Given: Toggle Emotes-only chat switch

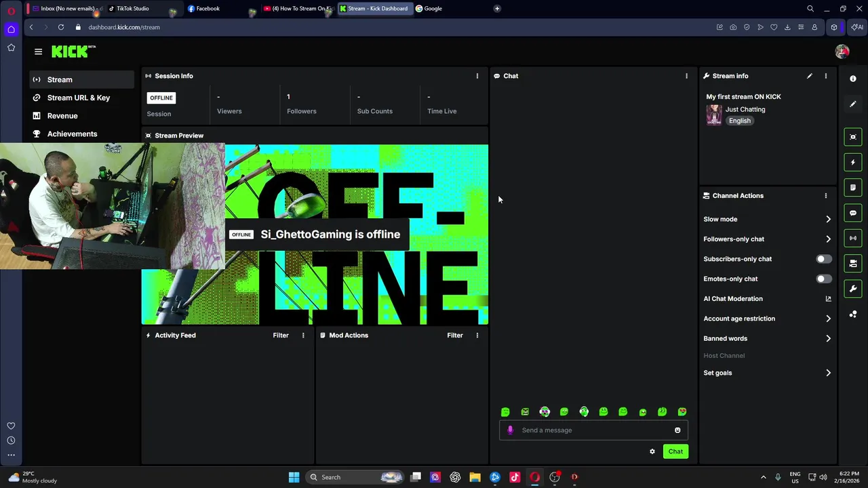Looking at the screenshot, I should tap(823, 279).
